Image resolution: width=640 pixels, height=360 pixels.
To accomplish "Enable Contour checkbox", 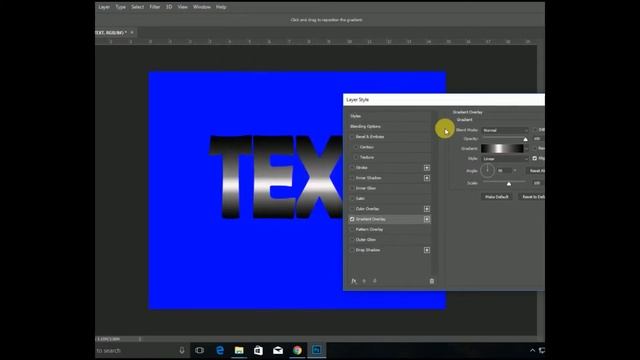I will coord(356,147).
